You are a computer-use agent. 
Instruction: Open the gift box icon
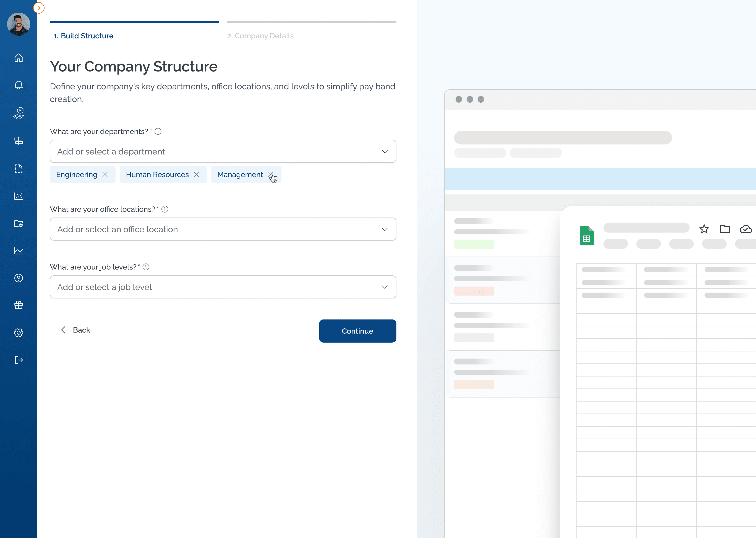point(19,305)
